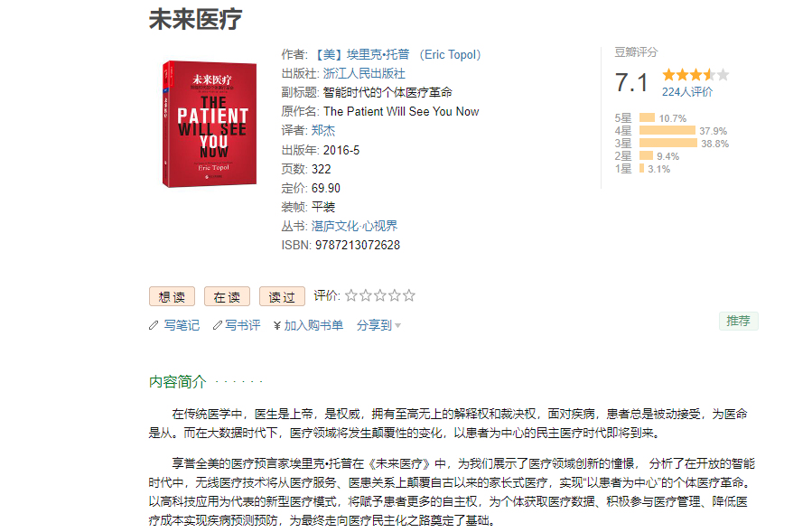Image resolution: width=812 pixels, height=532 pixels.
Task: Mark book as 读过
Action: point(282,296)
